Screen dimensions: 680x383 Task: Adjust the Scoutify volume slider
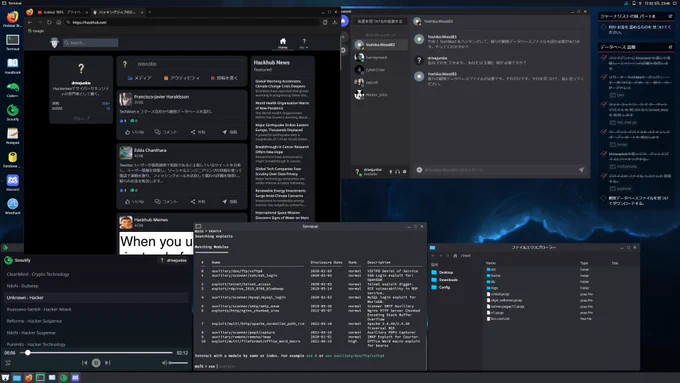(178, 363)
